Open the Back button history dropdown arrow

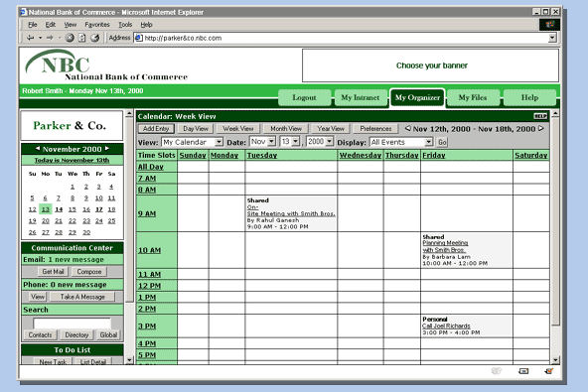(x=40, y=38)
